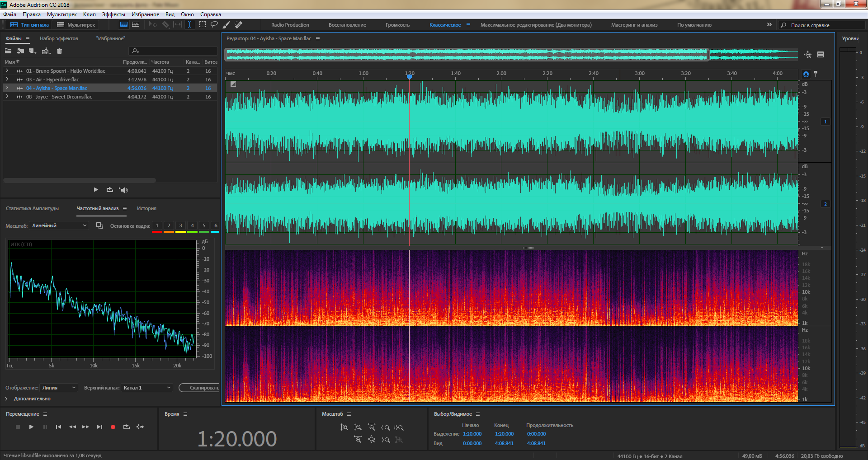The image size is (868, 460).
Task: Click Stop in the transport panel
Action: (x=18, y=427)
